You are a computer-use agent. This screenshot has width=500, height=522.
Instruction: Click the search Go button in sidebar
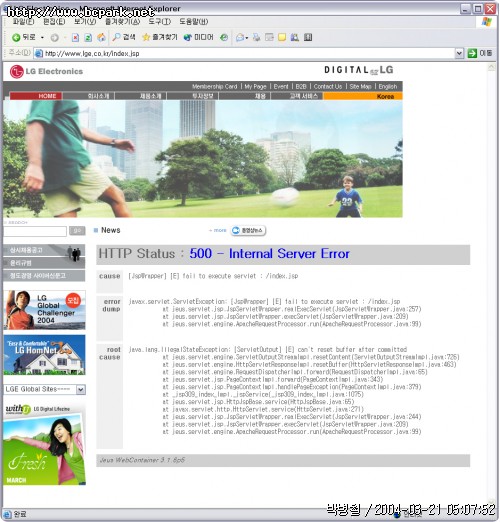tap(77, 231)
